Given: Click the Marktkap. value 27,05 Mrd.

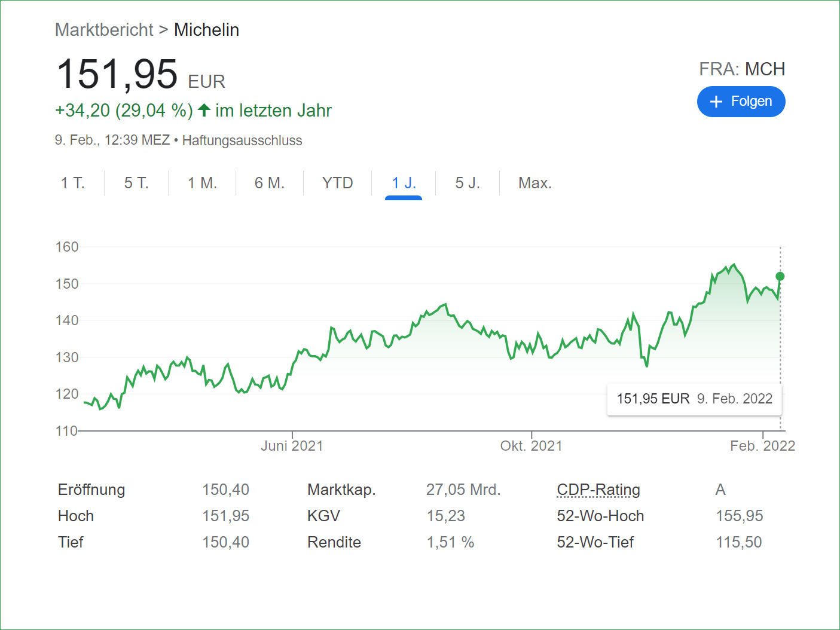Looking at the screenshot, I should coord(463,490).
